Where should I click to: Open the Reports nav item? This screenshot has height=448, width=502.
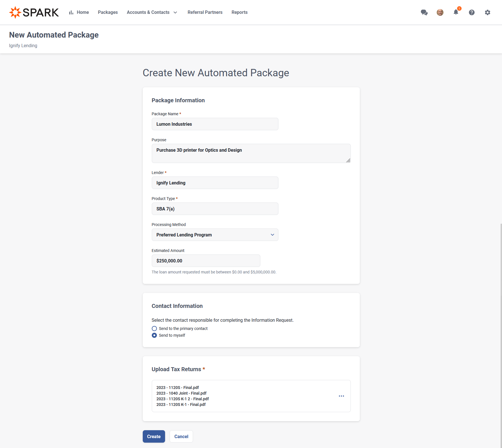239,12
